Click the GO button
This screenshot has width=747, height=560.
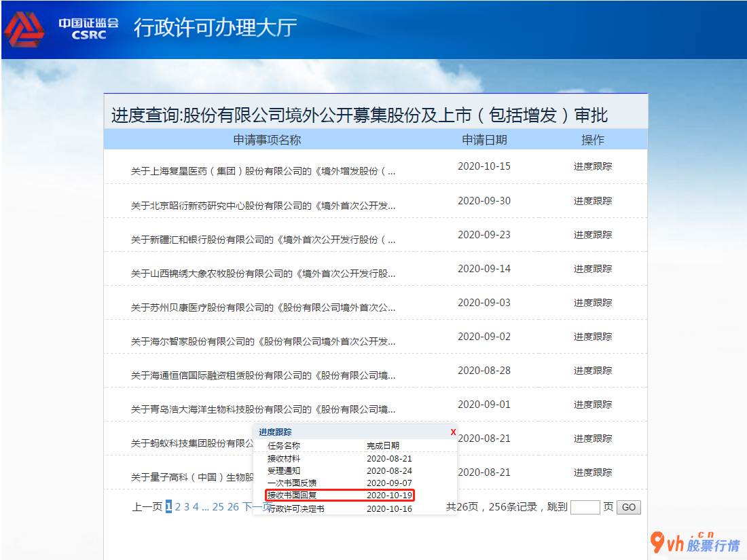pyautogui.click(x=629, y=507)
